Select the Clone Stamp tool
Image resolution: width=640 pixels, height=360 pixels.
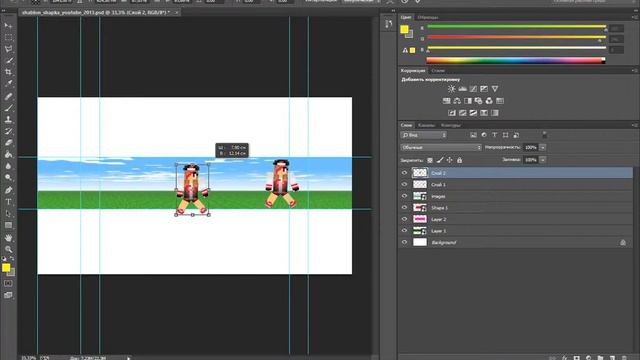8,120
